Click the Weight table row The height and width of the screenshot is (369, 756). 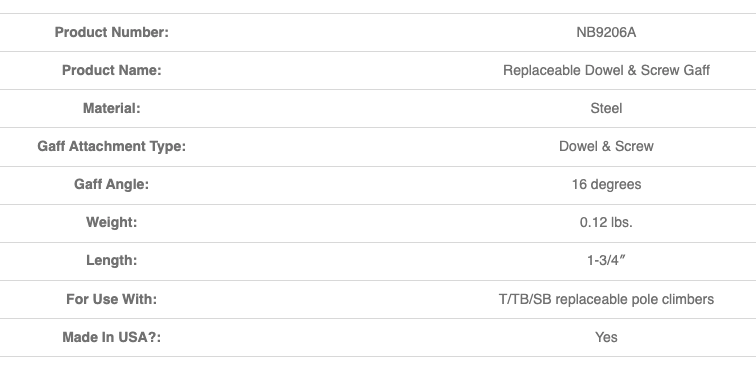click(378, 223)
